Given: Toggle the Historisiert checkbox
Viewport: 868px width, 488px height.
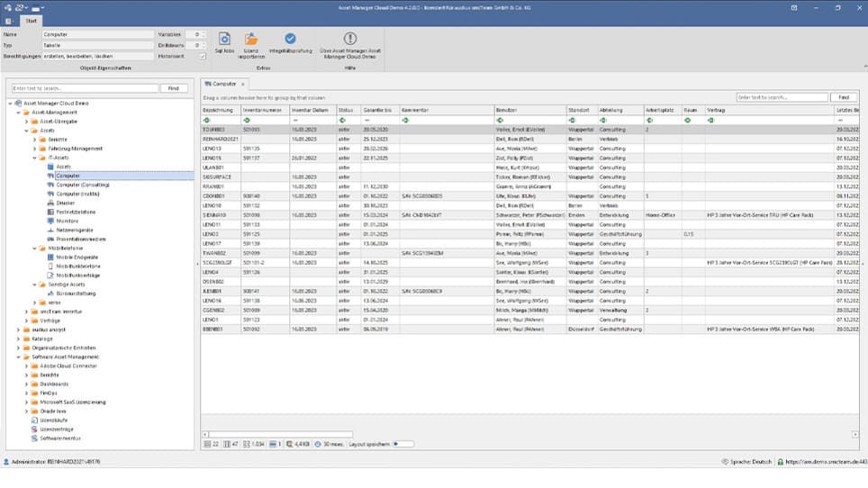Looking at the screenshot, I should [203, 57].
